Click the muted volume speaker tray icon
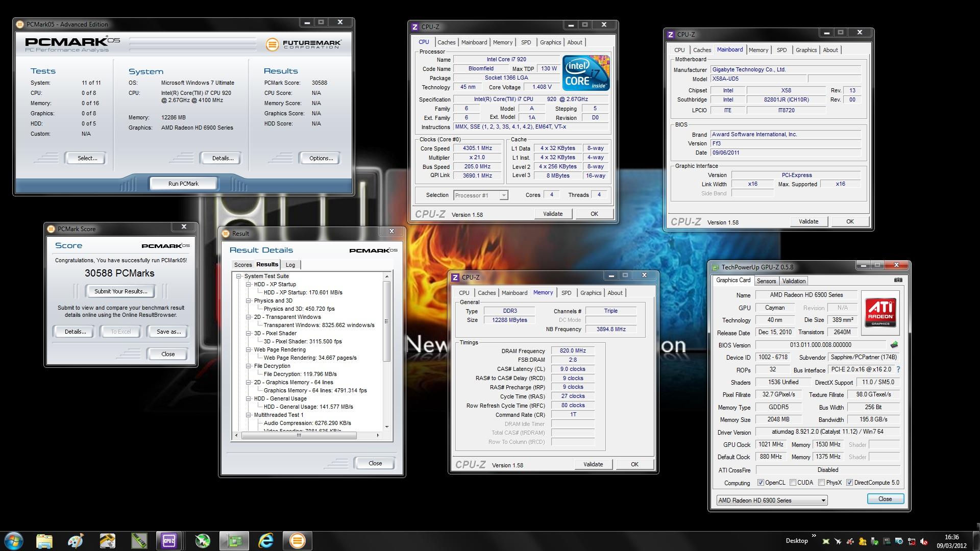 pyautogui.click(x=923, y=541)
